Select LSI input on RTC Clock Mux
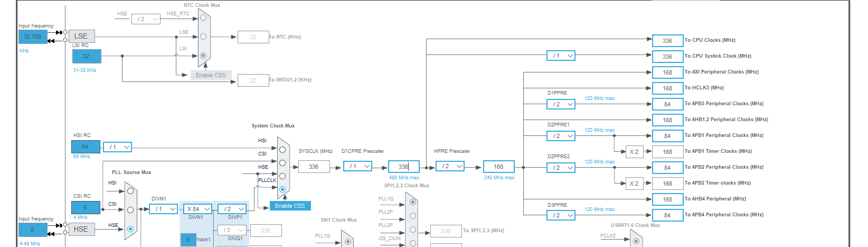The width and height of the screenshot is (868, 247). click(203, 55)
